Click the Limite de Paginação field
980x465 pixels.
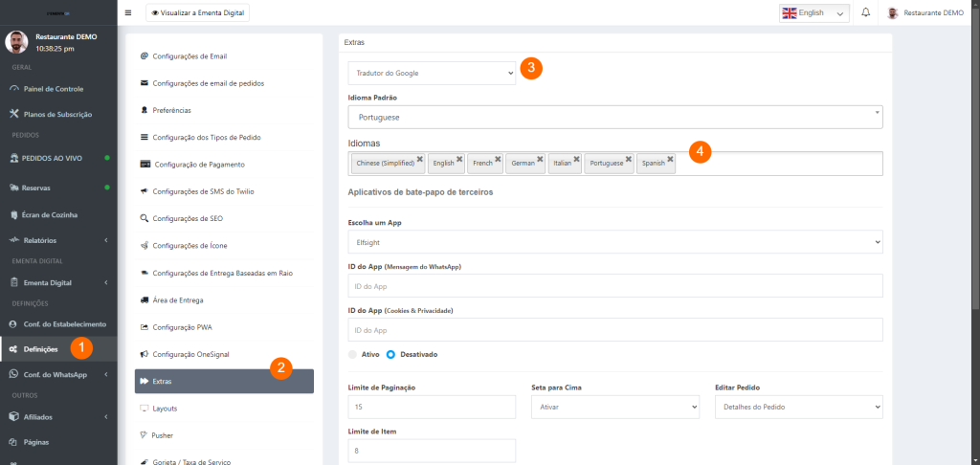tap(432, 408)
